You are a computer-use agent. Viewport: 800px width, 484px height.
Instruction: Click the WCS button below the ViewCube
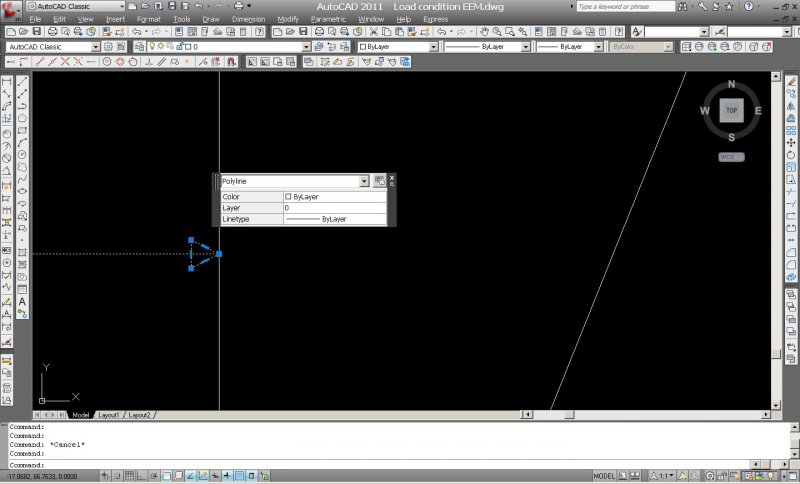pyautogui.click(x=731, y=157)
